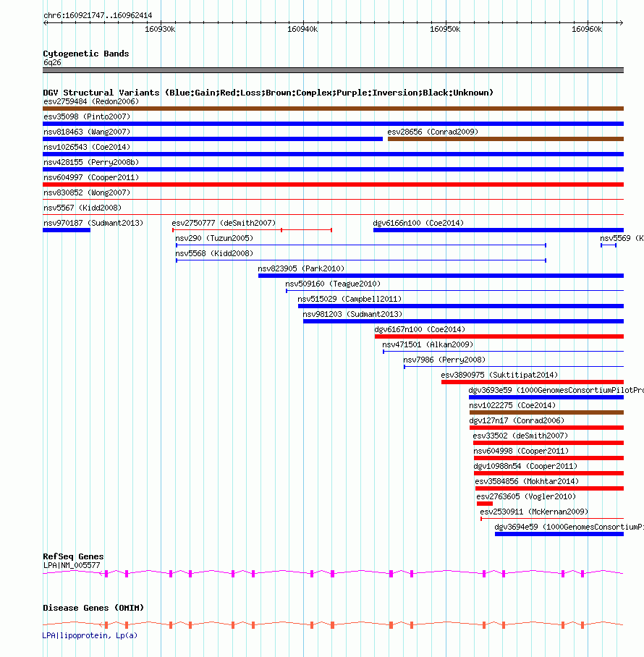This screenshot has width=644, height=657.
Task: Click the 160940k ruler position label
Action: pos(302,30)
